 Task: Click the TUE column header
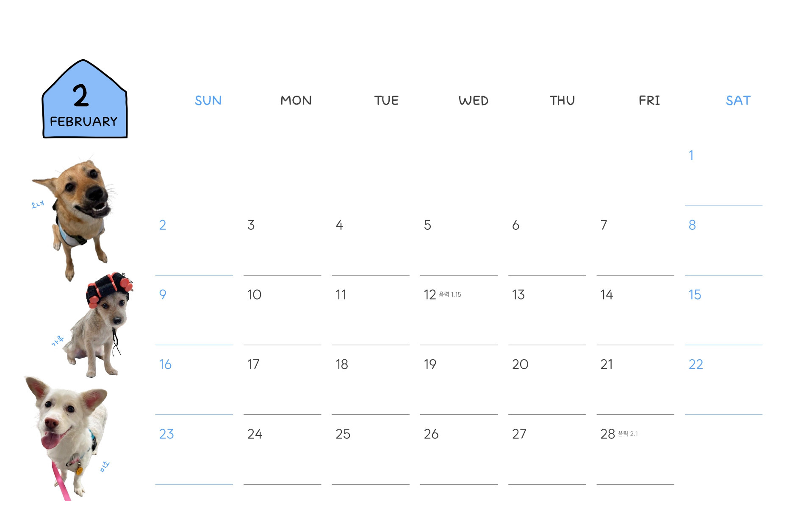click(x=386, y=100)
